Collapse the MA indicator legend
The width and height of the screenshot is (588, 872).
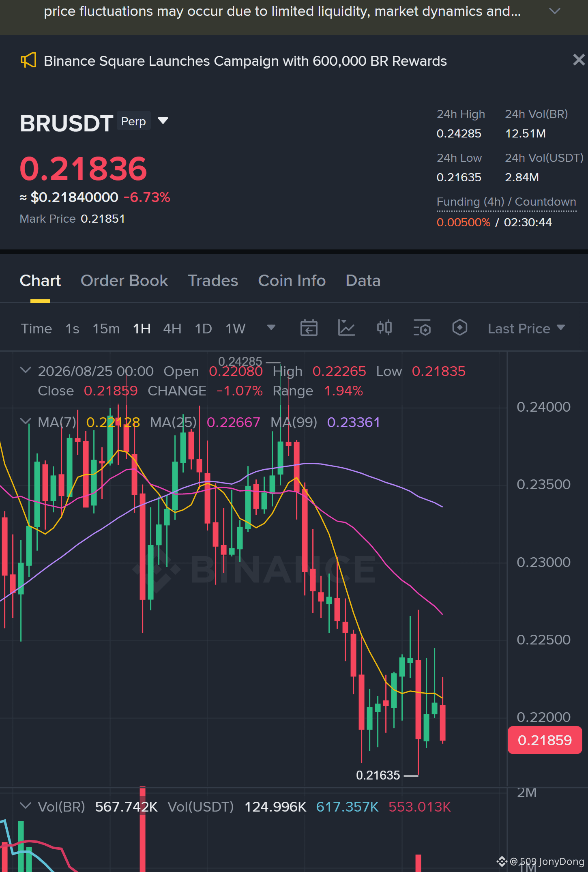coord(26,421)
